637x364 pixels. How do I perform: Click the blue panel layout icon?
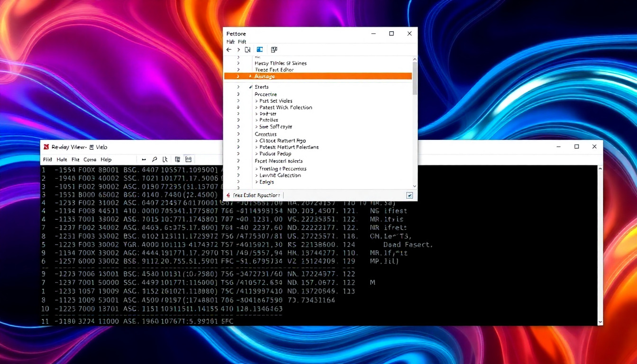pos(260,50)
